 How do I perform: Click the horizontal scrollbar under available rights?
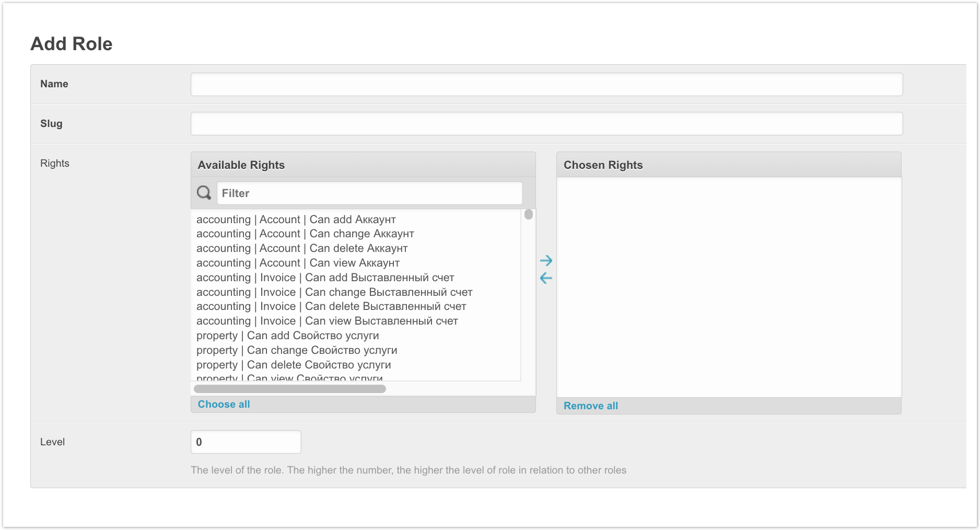click(290, 389)
